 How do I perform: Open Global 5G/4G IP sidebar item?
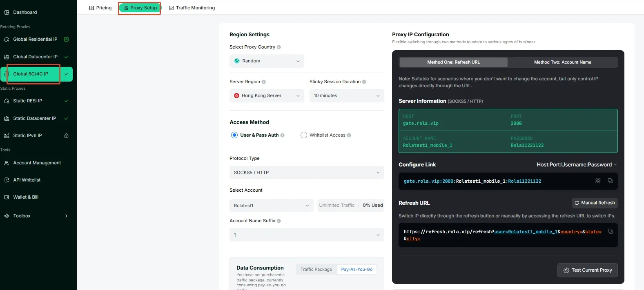pos(36,74)
